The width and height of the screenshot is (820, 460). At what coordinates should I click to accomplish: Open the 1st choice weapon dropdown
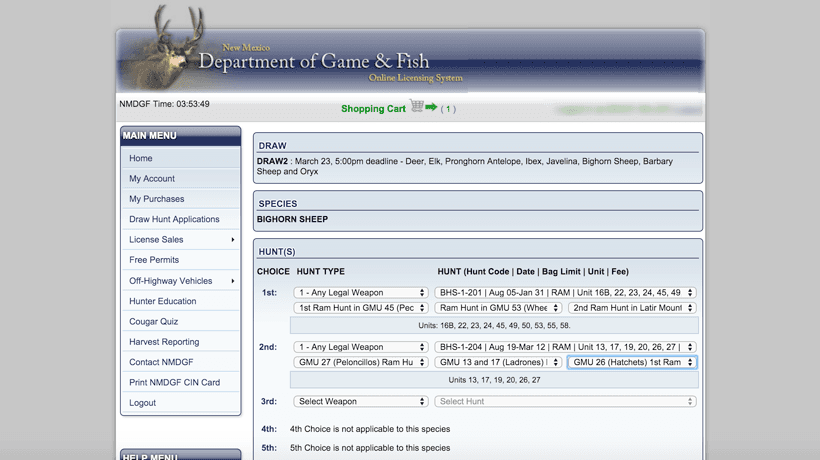(361, 292)
